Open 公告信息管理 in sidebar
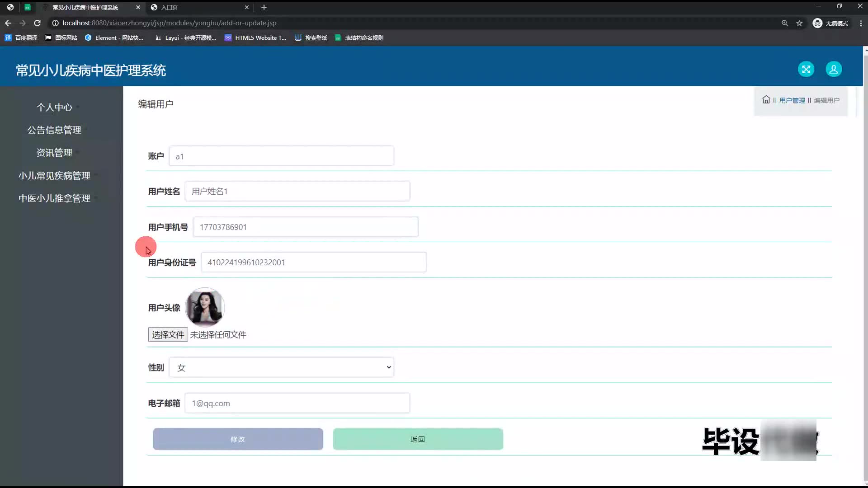Viewport: 868px width, 488px height. coord(54,130)
